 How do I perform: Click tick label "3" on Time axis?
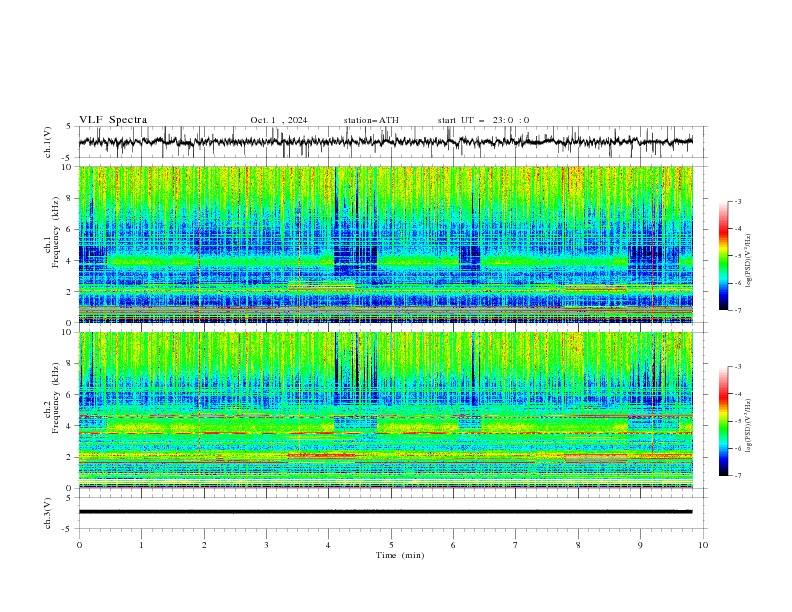tap(266, 545)
